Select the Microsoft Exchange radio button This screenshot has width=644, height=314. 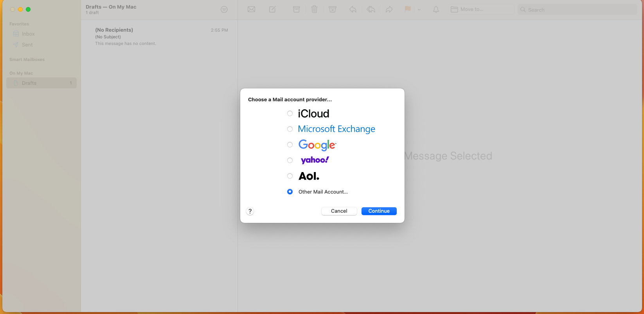click(290, 129)
